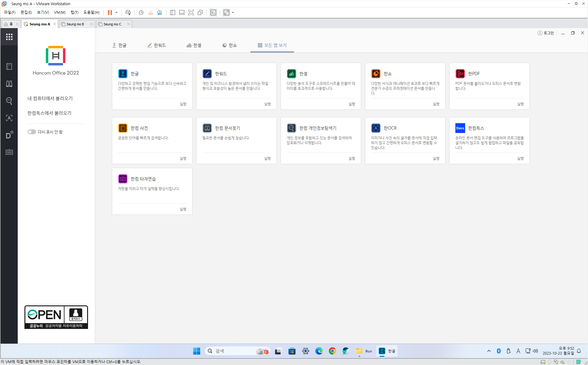Open the VM(M) menu
The width and height of the screenshot is (588, 365).
pos(60,13)
